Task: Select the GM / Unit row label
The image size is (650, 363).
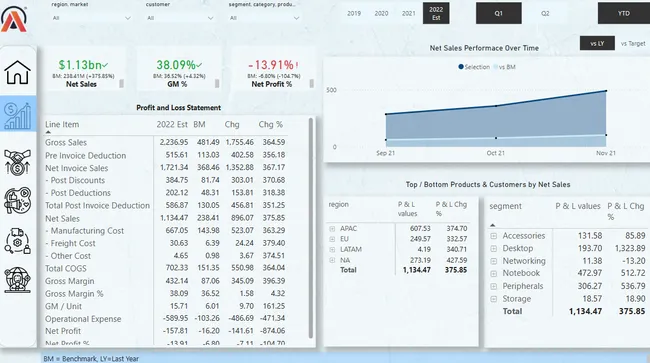Action: (x=63, y=306)
